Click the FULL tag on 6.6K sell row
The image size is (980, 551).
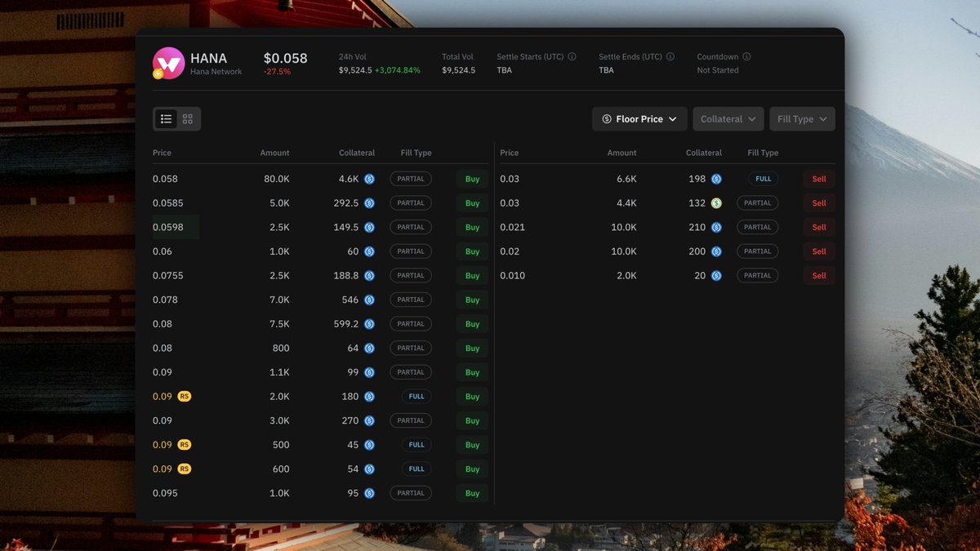(764, 179)
